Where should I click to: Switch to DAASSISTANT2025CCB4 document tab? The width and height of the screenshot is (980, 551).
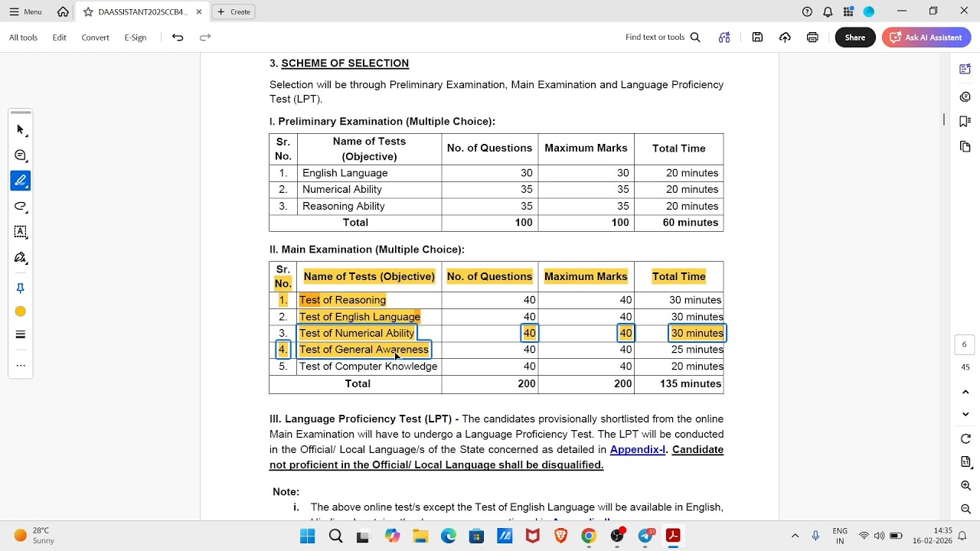[x=142, y=11]
